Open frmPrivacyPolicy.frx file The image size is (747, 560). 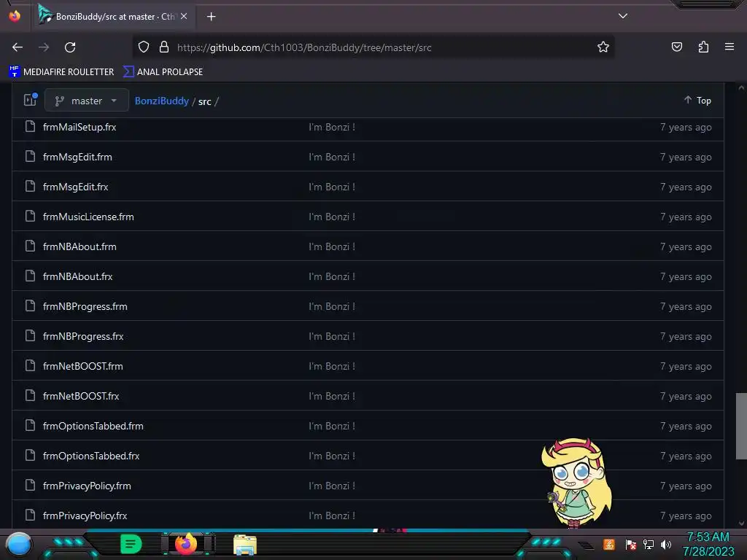(x=85, y=516)
